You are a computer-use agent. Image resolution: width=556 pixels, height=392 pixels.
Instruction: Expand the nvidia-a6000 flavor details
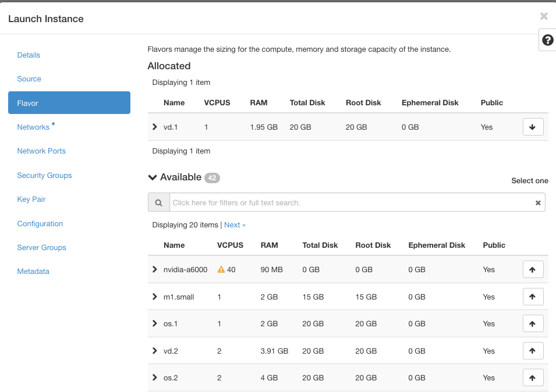[154, 269]
